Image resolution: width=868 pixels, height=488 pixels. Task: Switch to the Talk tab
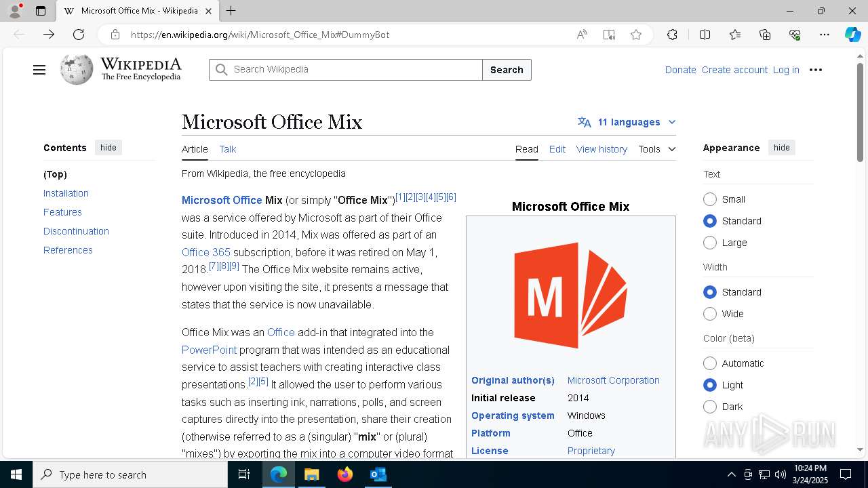coord(228,149)
